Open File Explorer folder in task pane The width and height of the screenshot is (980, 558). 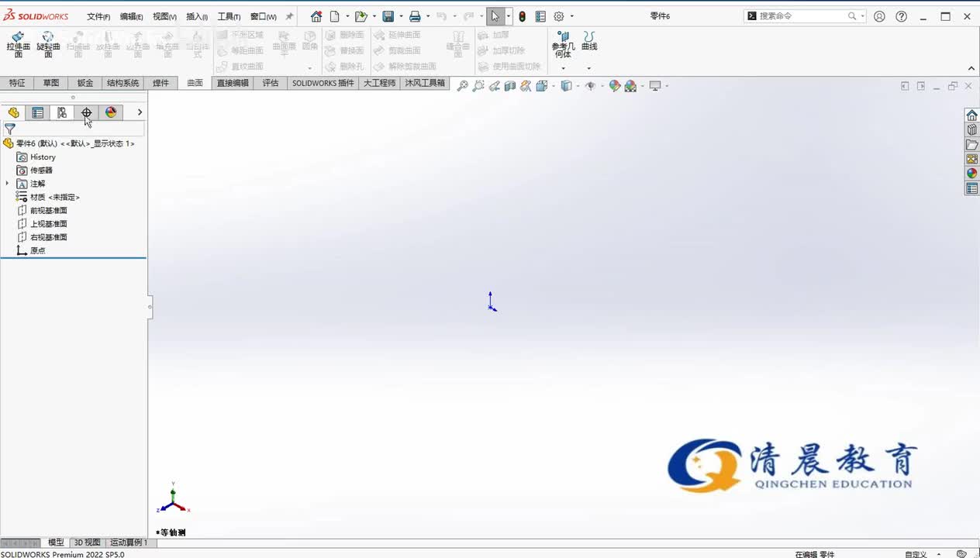tap(971, 144)
